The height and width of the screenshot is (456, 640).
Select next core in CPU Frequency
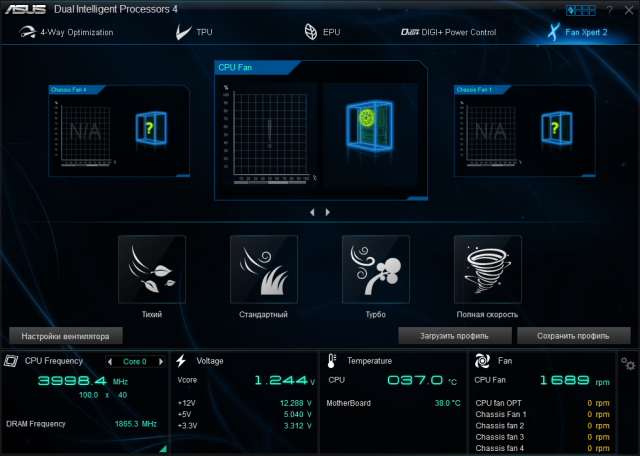coord(161,361)
